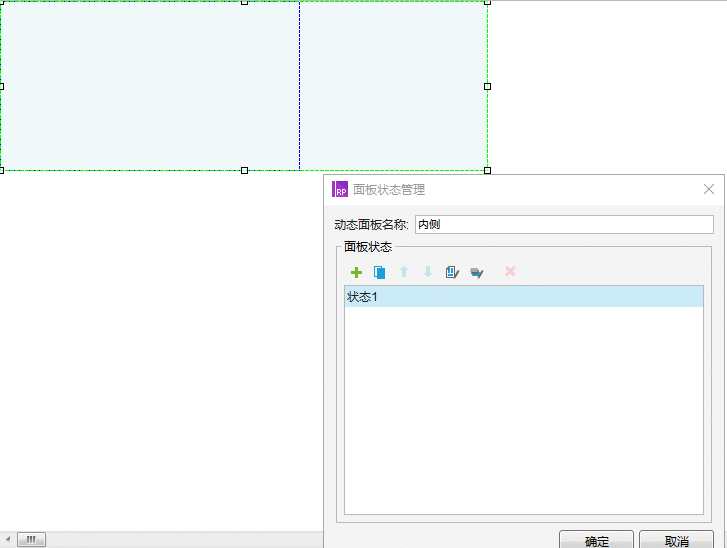The image size is (727, 548).
Task: Click inside the left section of the light-blue panel
Action: 150,86
